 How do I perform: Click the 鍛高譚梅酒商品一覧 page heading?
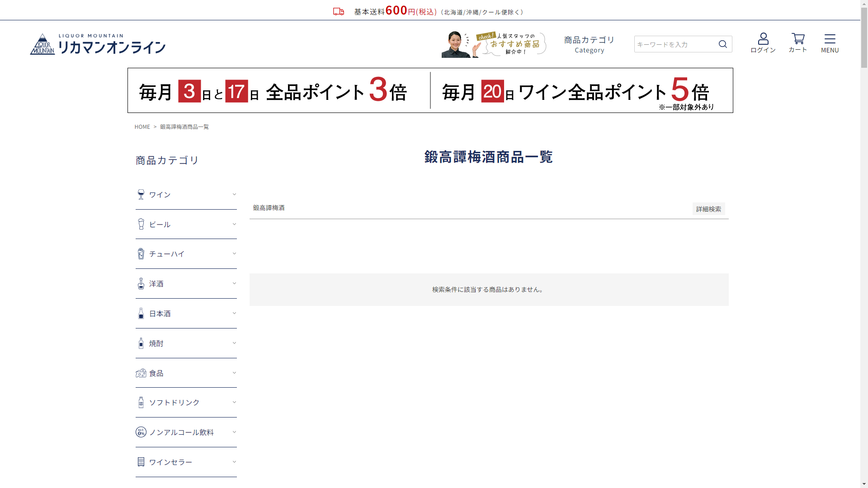coord(489,157)
